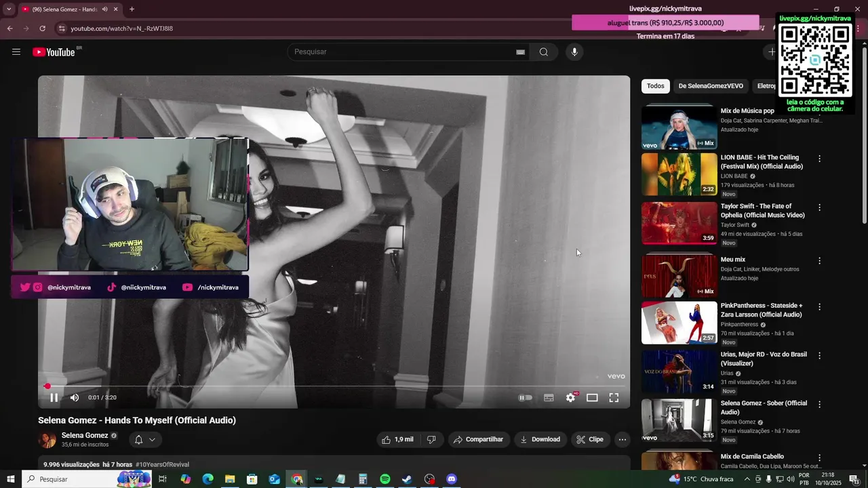Toggle subtitles/closed captions in the player
This screenshot has width=868, height=488.
(x=549, y=398)
